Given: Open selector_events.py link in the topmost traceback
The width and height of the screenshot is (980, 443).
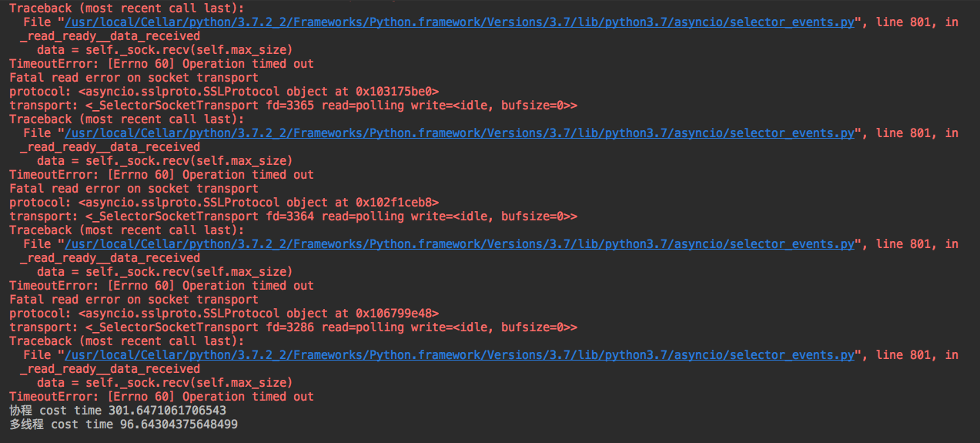Looking at the screenshot, I should point(460,22).
